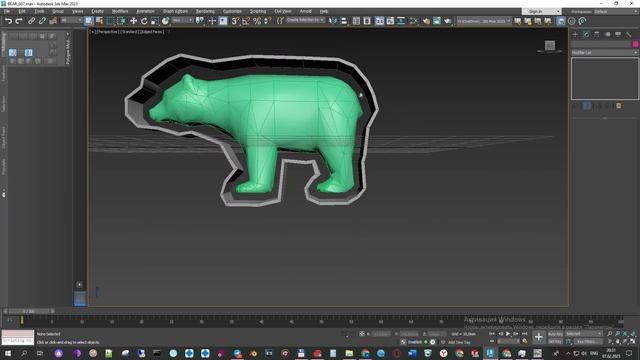640x360 pixels.
Task: Click the Edged Faces shading label
Action: click(x=152, y=31)
